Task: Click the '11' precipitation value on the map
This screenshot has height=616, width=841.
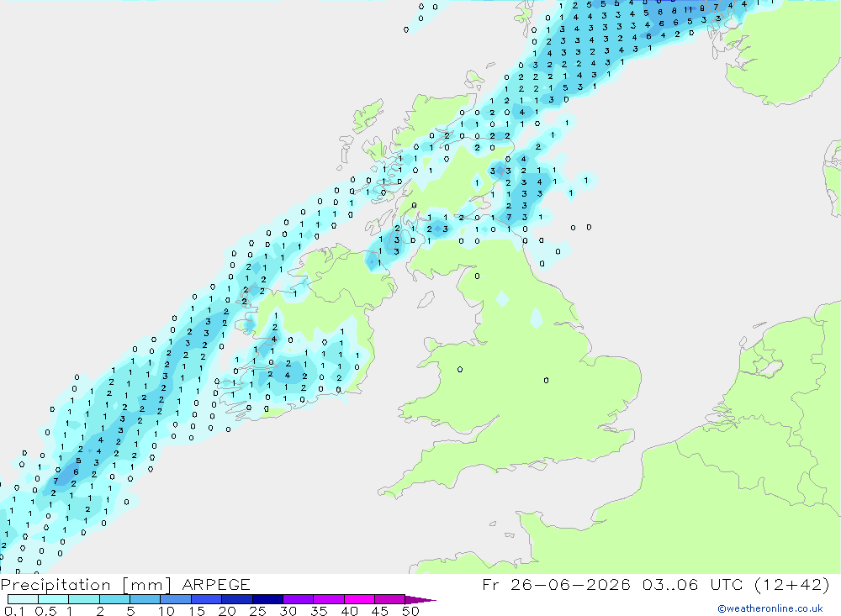Action: click(688, 9)
